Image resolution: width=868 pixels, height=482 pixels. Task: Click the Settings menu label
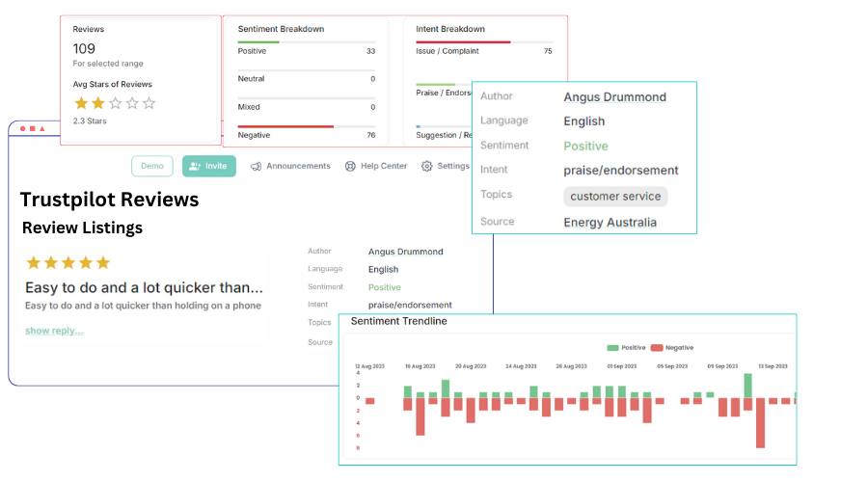coord(453,166)
